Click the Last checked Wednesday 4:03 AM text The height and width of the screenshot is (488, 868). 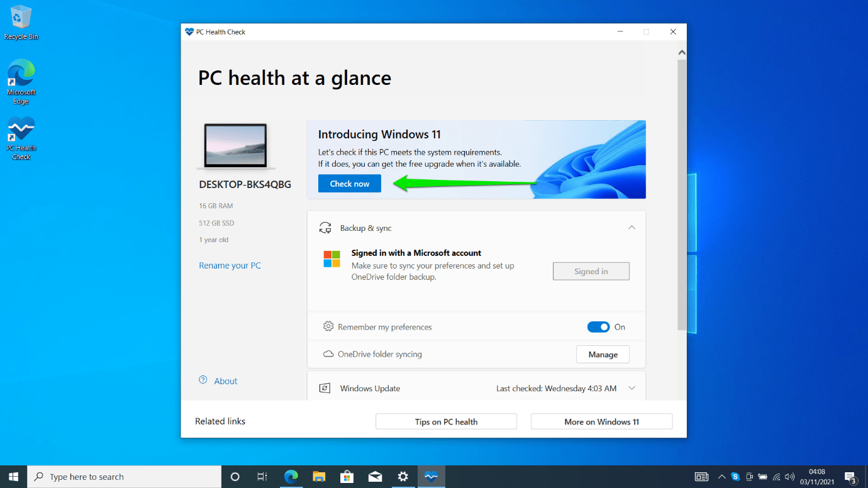(556, 388)
